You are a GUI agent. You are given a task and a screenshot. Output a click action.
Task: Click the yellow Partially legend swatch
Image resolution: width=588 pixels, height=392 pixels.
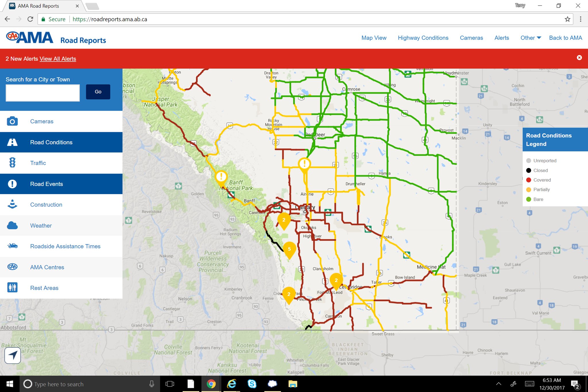[528, 190]
